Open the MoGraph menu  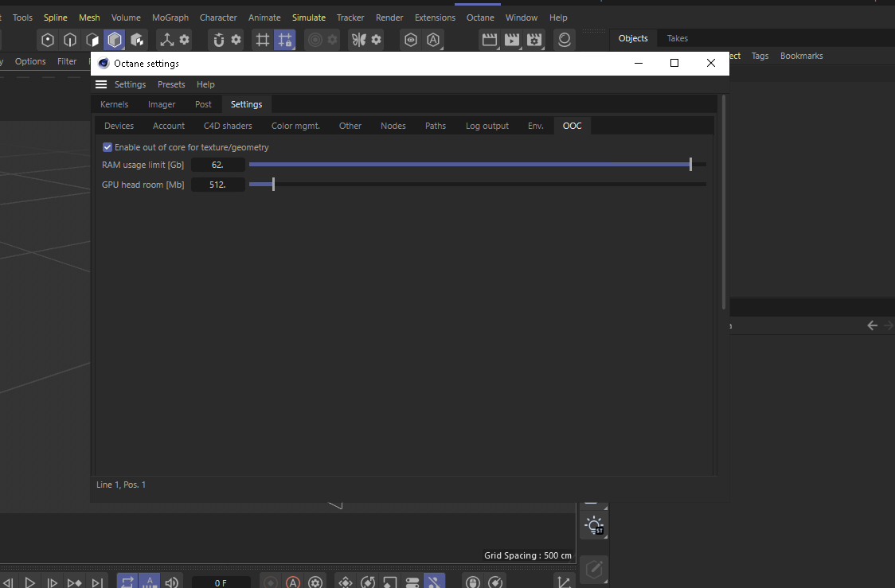pos(170,18)
